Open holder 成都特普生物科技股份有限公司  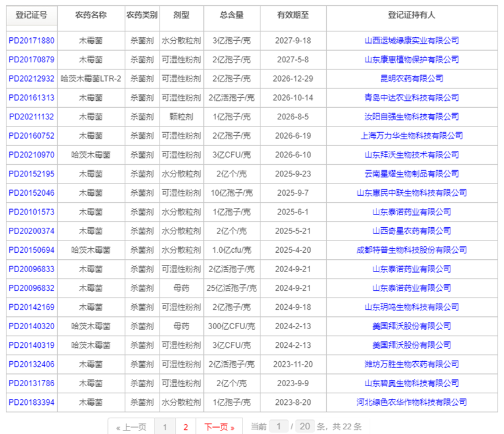point(412,250)
